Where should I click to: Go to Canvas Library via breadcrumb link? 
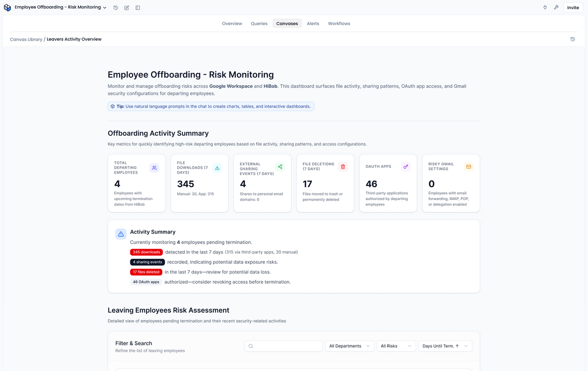click(x=26, y=39)
